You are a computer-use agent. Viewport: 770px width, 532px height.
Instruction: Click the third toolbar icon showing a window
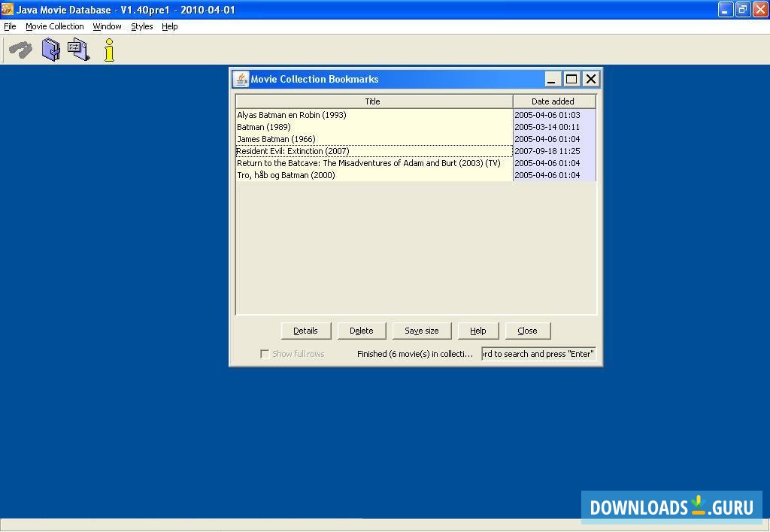(x=77, y=50)
